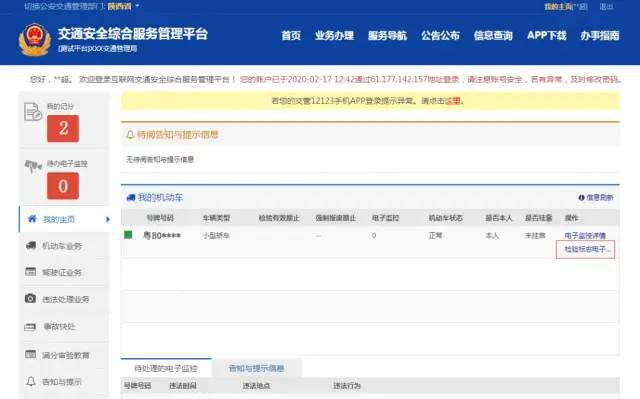Click the 检验有效期止 column header
The width and height of the screenshot is (640, 399).
(x=279, y=218)
